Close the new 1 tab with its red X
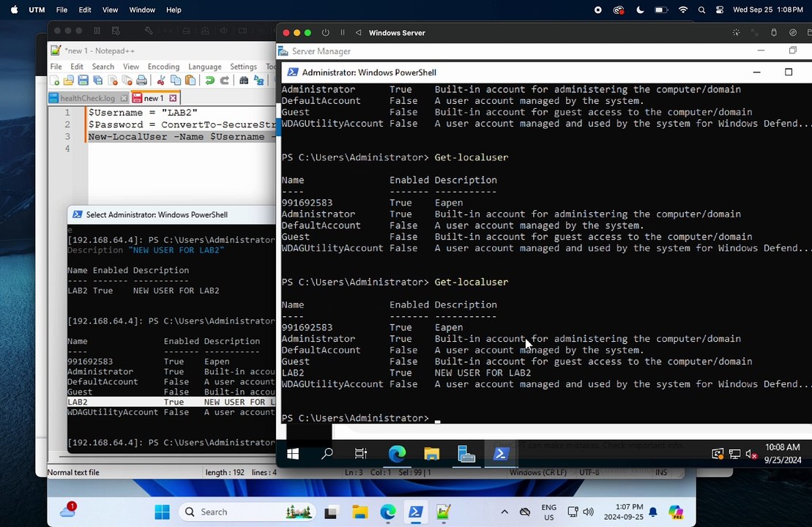Viewport: 812px width, 527px height. tap(173, 98)
